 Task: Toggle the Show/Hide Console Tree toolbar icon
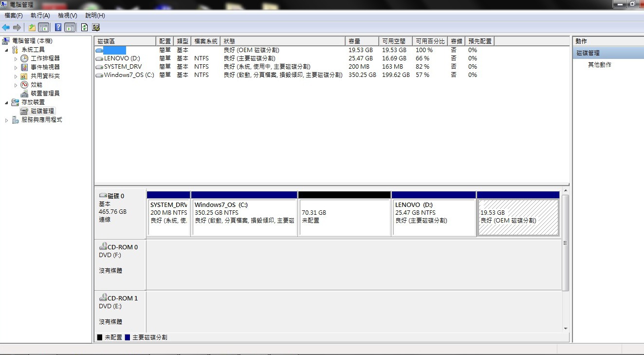click(44, 27)
